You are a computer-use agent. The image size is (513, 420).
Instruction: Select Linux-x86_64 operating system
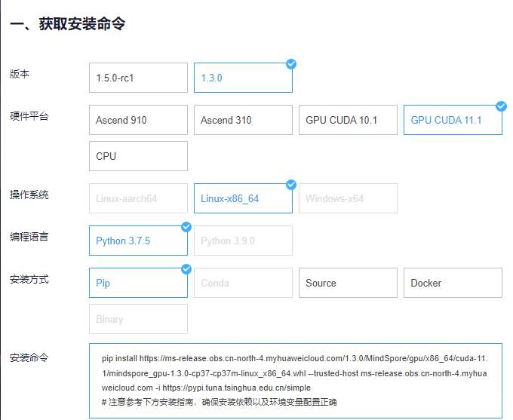[243, 198]
